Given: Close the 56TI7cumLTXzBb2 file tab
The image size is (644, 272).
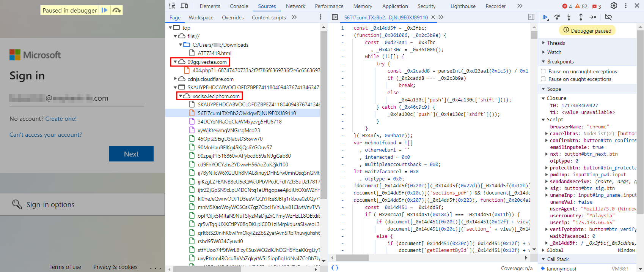Looking at the screenshot, I should 433,17.
